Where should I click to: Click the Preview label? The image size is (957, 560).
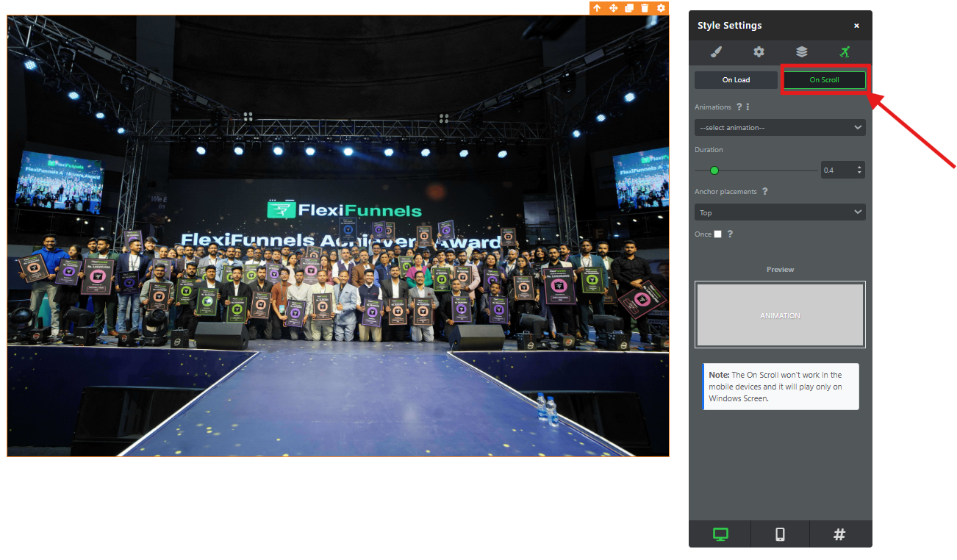pyautogui.click(x=780, y=270)
